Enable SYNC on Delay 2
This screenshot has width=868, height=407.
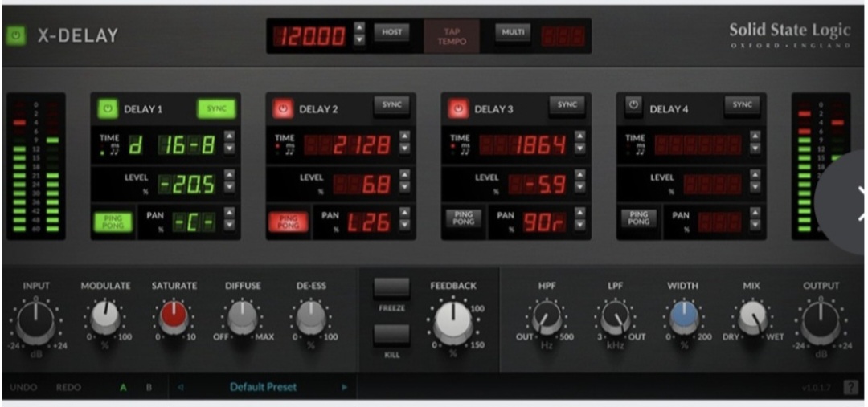pos(391,105)
